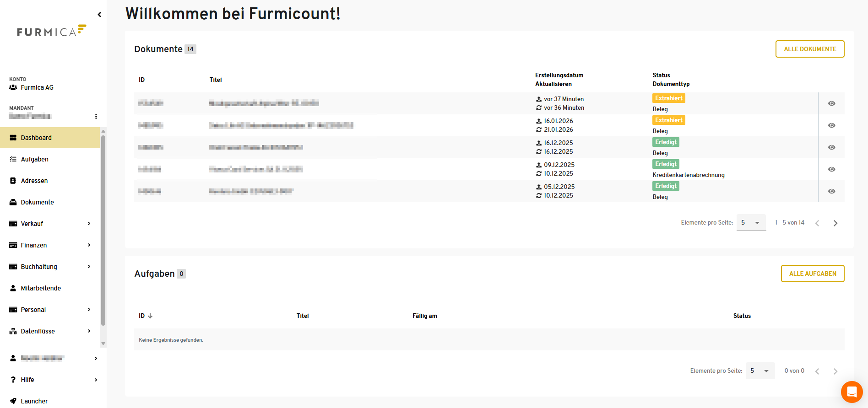Image resolution: width=868 pixels, height=408 pixels.
Task: View the document created 37 minutes ago
Action: 831,103
